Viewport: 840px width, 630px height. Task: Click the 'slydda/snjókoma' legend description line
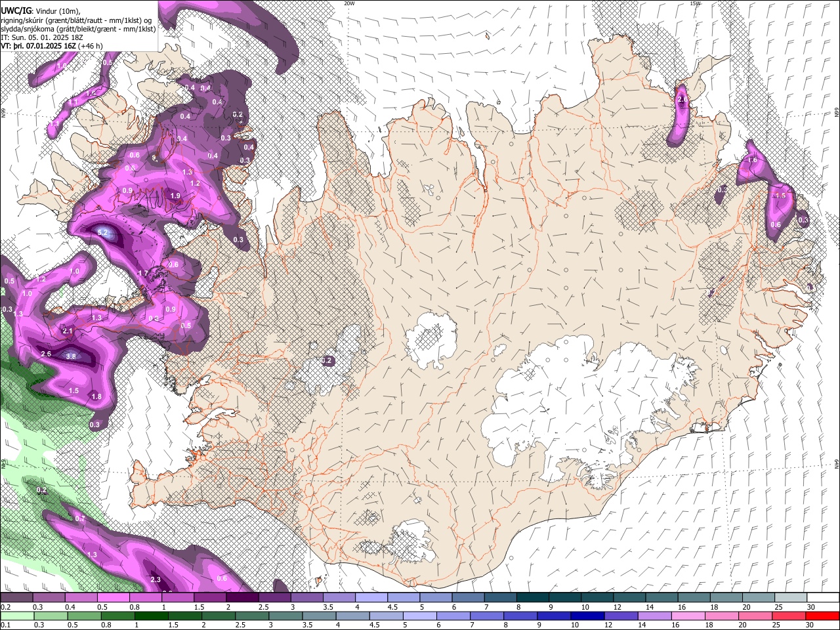78,29
